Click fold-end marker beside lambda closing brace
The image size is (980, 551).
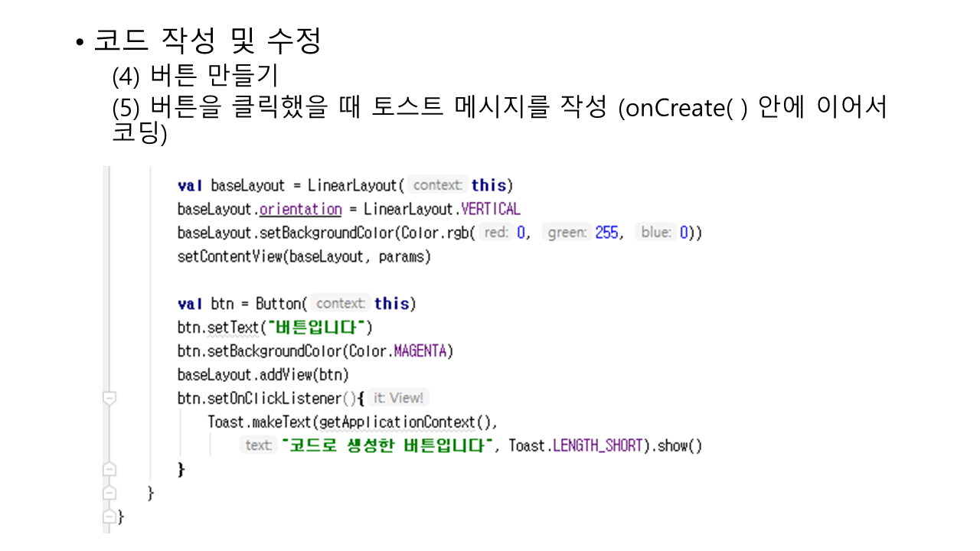tap(109, 468)
